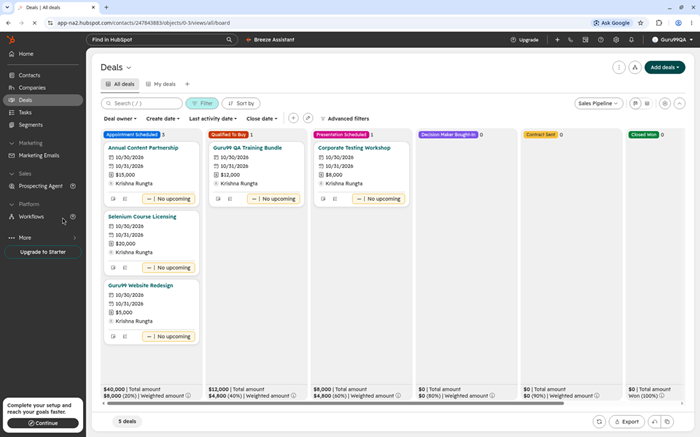Image resolution: width=700 pixels, height=437 pixels.
Task: Click the copy icon at bottom right
Action: coord(667,421)
